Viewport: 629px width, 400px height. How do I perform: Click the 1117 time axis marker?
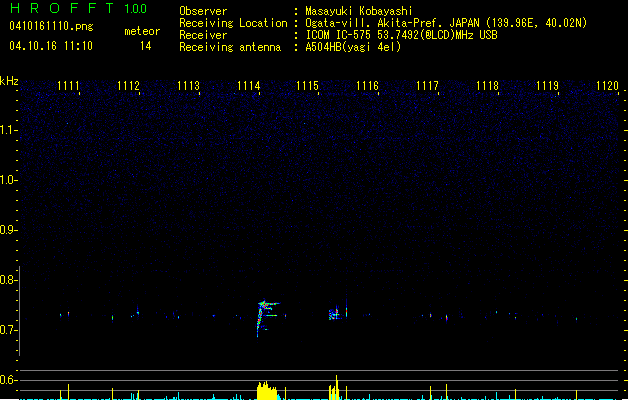[427, 85]
